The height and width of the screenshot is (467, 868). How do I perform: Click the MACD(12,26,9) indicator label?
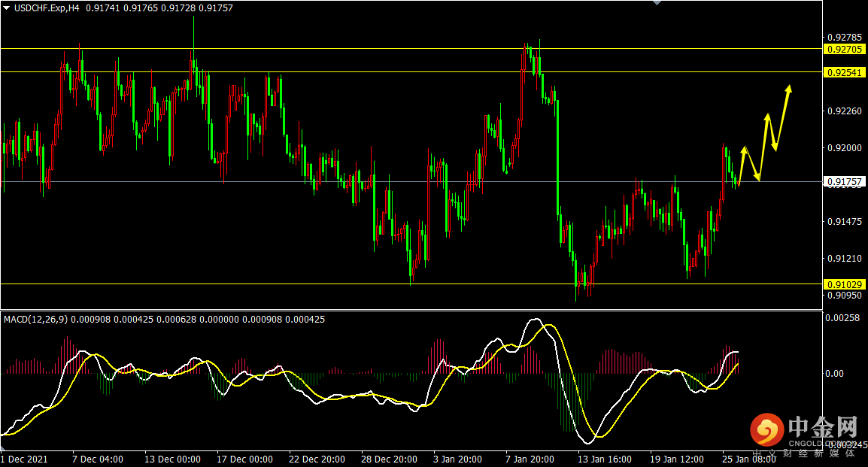(36, 320)
